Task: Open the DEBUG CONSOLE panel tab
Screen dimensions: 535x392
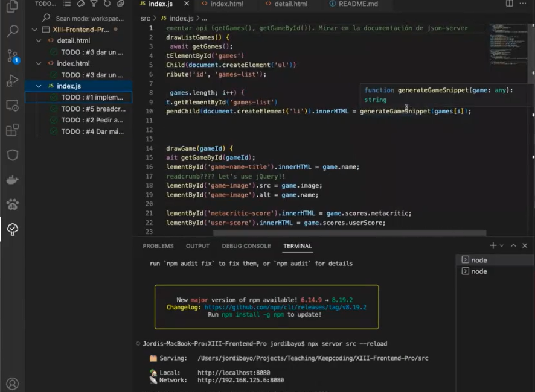Action: click(246, 246)
